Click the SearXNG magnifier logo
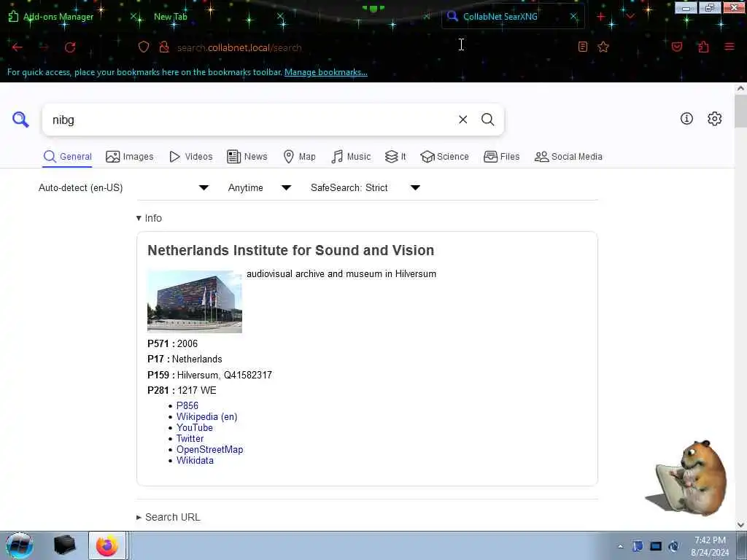Screen dimensions: 747x560 (20, 120)
